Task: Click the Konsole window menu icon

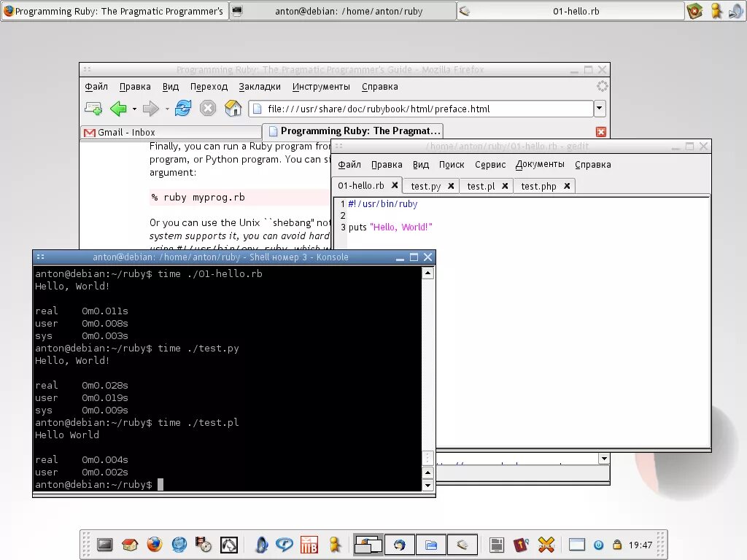Action: [41, 257]
